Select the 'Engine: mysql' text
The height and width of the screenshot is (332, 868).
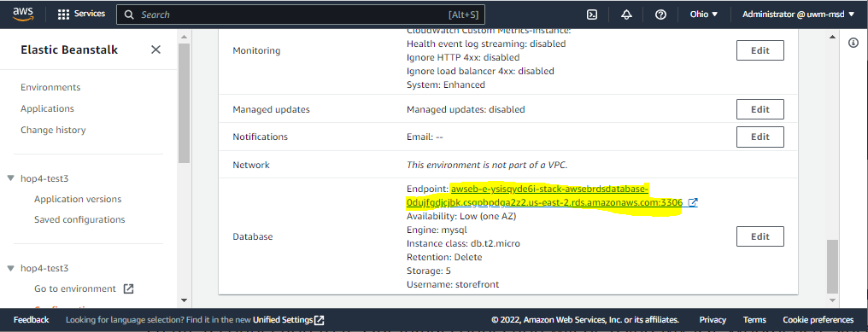[437, 230]
